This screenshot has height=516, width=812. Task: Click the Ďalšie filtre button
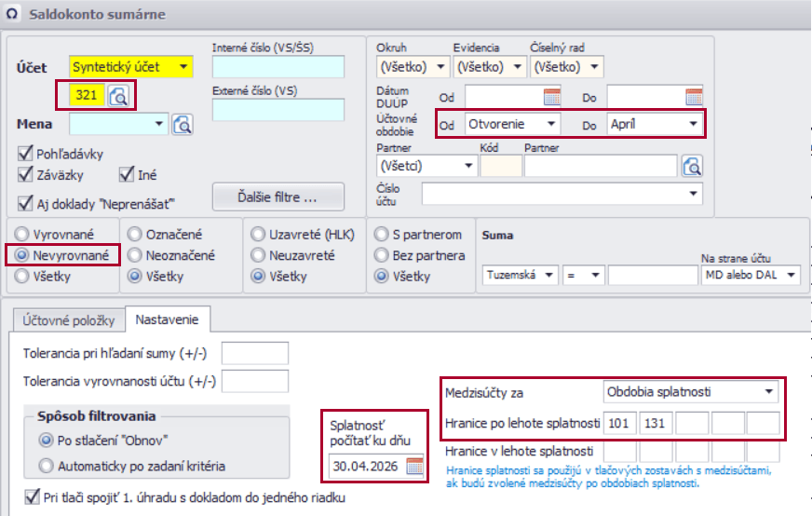(277, 197)
